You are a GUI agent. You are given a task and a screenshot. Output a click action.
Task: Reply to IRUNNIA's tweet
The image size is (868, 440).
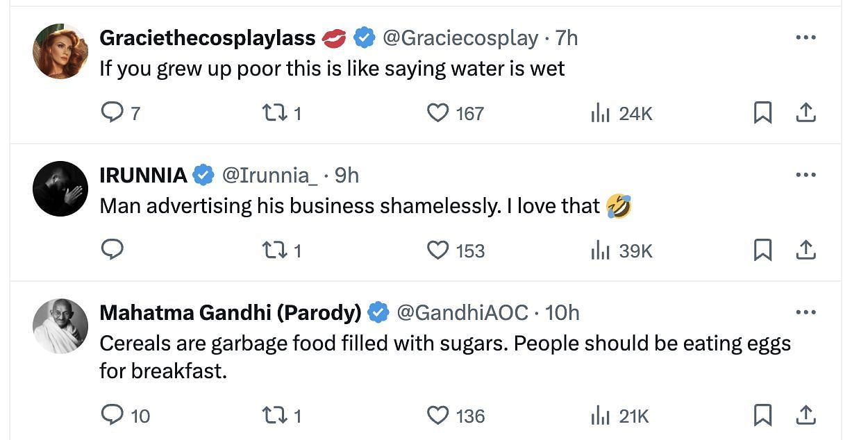coord(112,250)
